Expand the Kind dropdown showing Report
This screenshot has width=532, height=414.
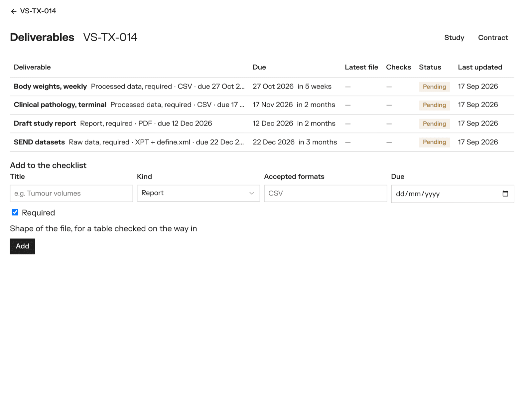(198, 193)
